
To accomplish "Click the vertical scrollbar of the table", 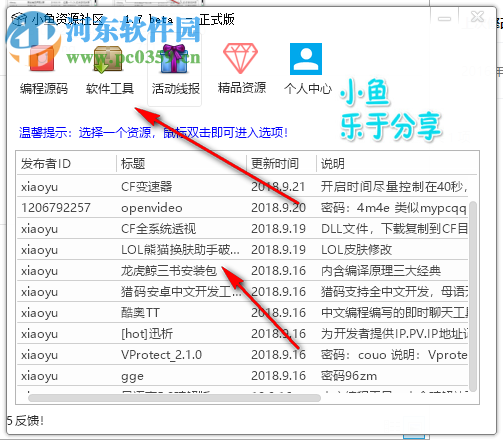I will tap(473, 295).
